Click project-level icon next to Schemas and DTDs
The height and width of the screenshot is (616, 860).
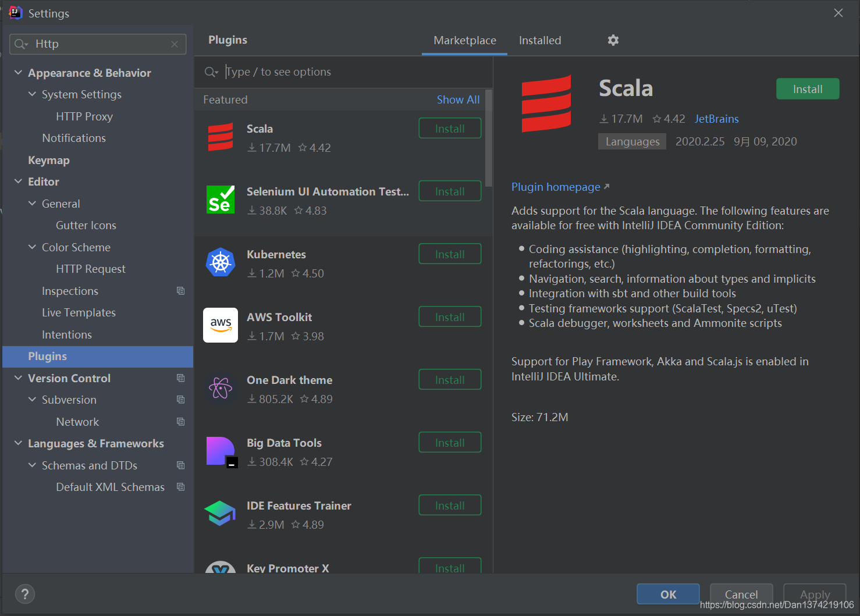coord(180,465)
